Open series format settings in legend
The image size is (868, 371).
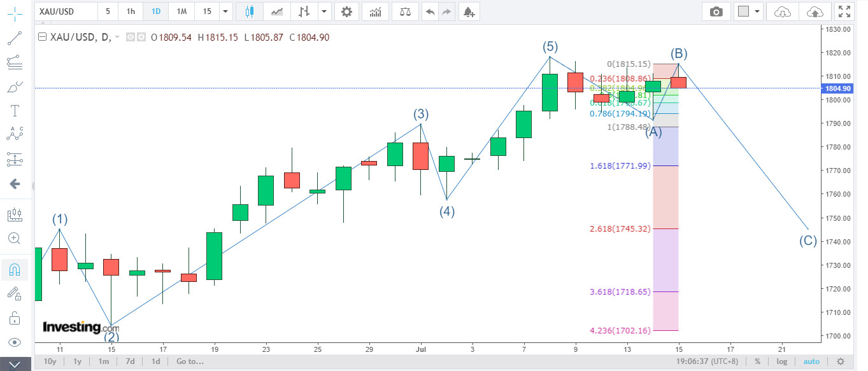click(141, 38)
